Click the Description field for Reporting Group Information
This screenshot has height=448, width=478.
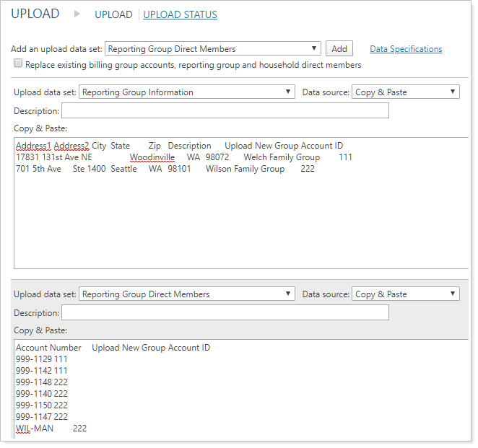225,111
